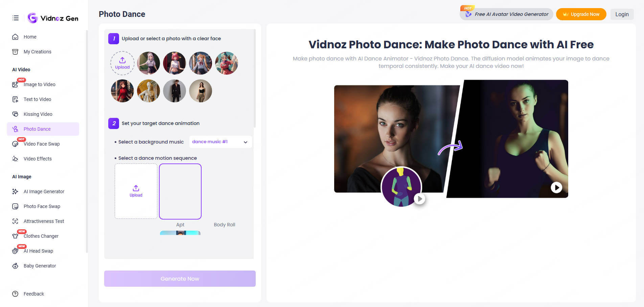Open Kissing Video tool
The height and width of the screenshot is (307, 644).
[x=43, y=114]
